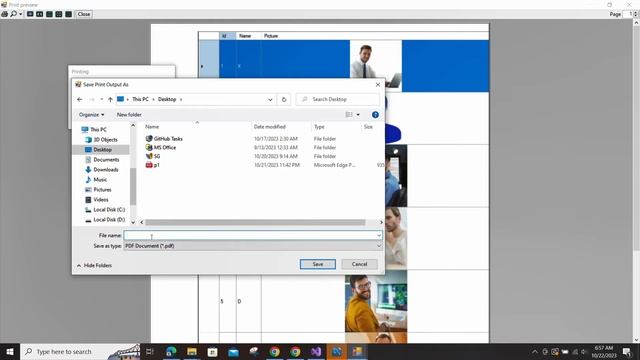Select Videos in the navigation tree
This screenshot has width=640, height=360.
tap(100, 200)
